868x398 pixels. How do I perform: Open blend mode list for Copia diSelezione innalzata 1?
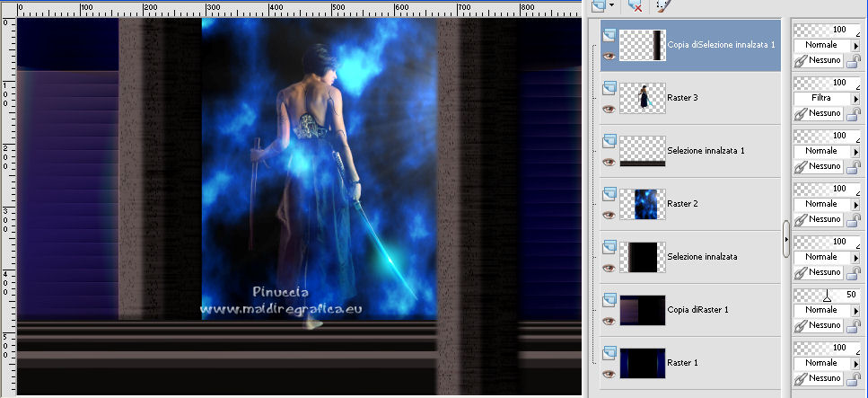[x=855, y=45]
